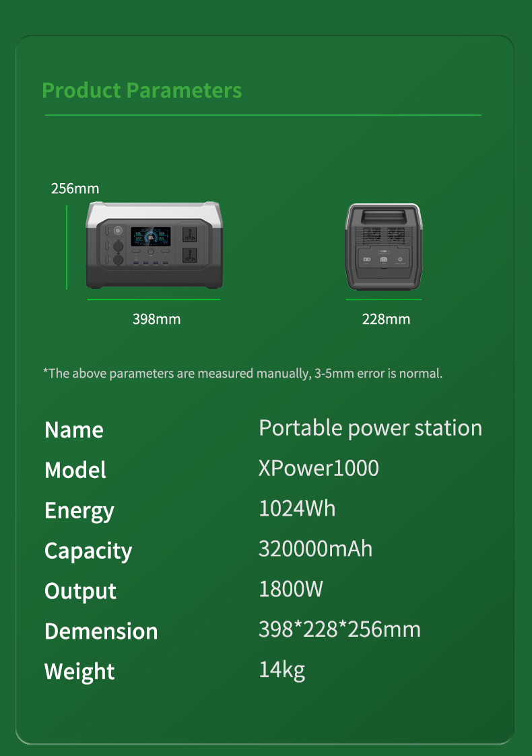Screen dimensions: 532x756
Task: Click the lower AC socket on front panel
Action: coord(189,256)
